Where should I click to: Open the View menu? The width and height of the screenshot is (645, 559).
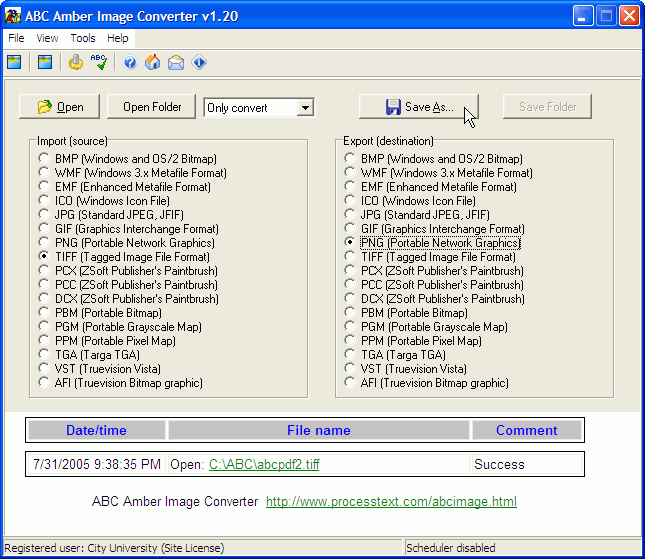[x=47, y=38]
